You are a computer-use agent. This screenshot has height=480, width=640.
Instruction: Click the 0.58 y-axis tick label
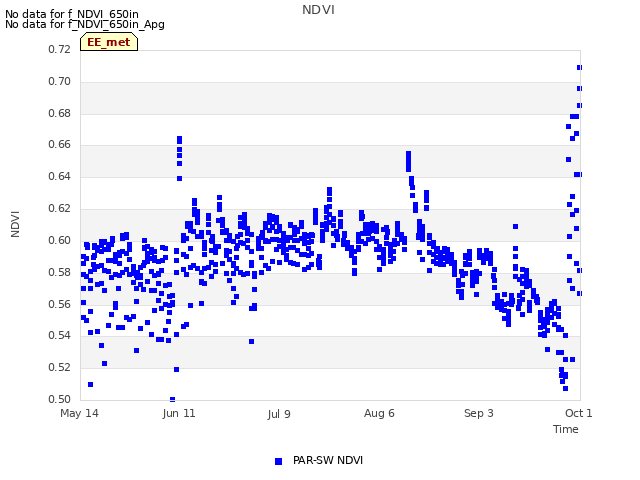(x=60, y=272)
